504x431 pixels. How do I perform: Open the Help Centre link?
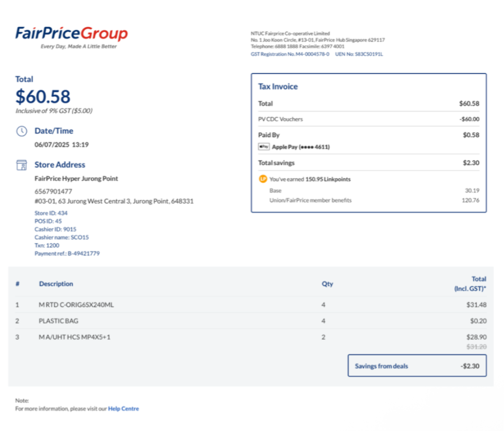coord(123,409)
